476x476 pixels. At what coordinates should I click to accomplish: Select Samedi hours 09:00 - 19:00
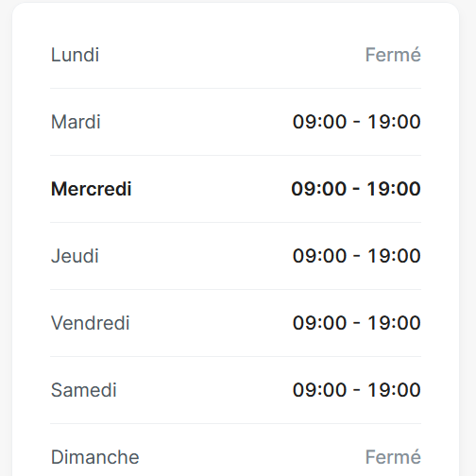357,390
